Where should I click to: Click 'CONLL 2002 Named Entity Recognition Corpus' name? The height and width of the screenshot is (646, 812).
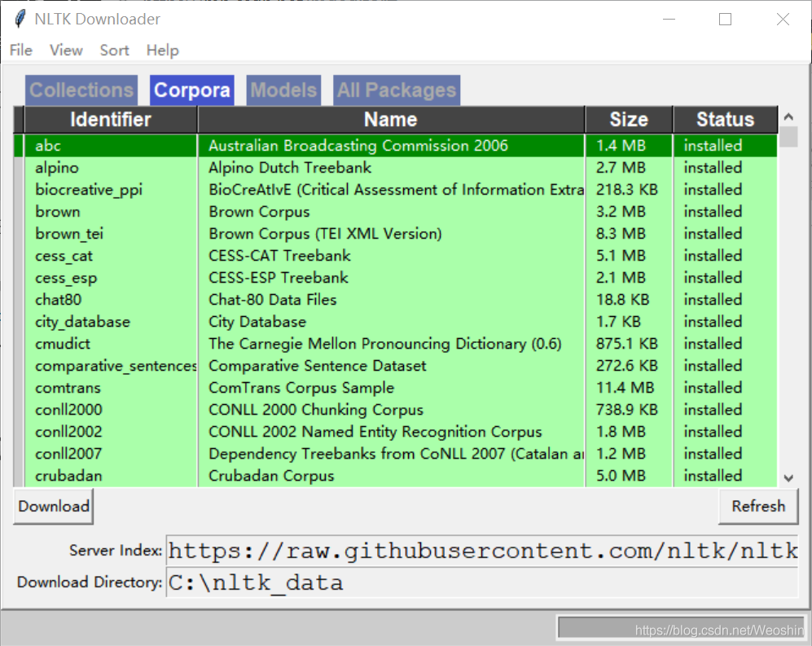point(375,432)
